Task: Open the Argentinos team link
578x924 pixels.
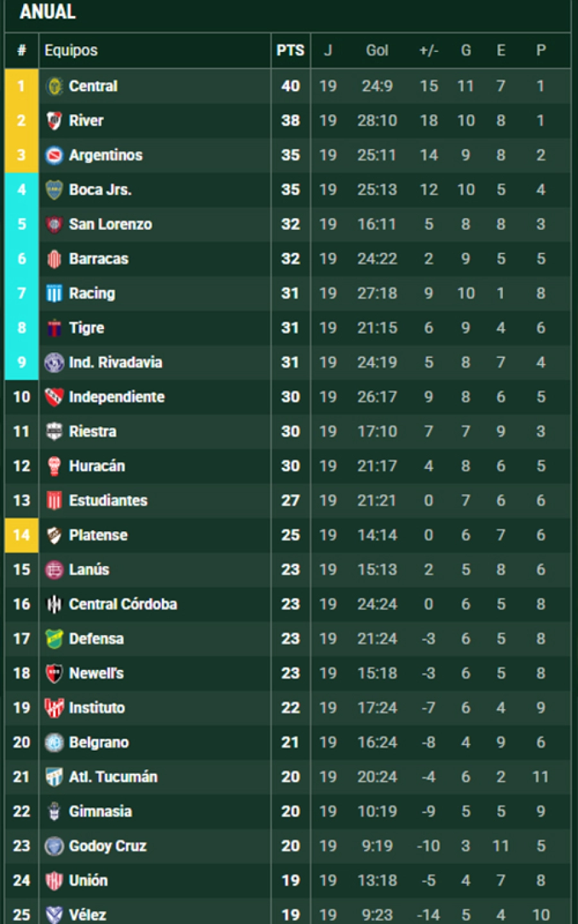Action: pyautogui.click(x=106, y=155)
